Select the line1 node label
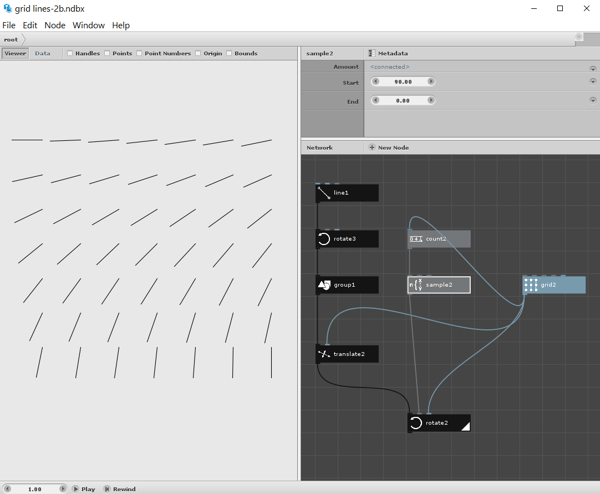The image size is (600, 494). click(x=341, y=193)
